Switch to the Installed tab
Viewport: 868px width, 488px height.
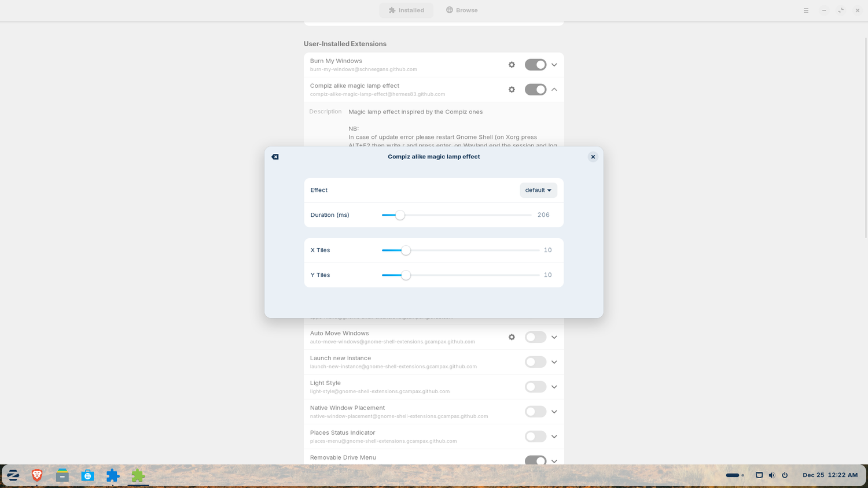coord(406,10)
